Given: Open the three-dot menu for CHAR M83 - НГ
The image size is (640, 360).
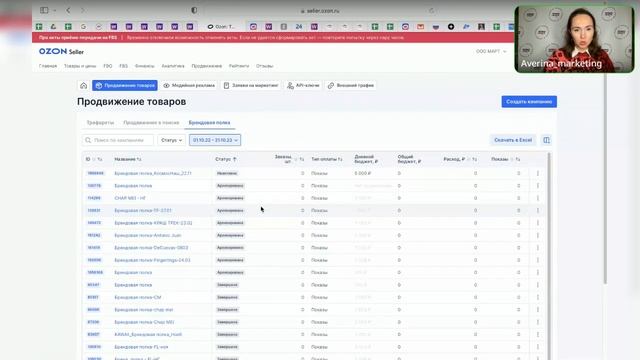Looking at the screenshot, I should coord(538,198).
